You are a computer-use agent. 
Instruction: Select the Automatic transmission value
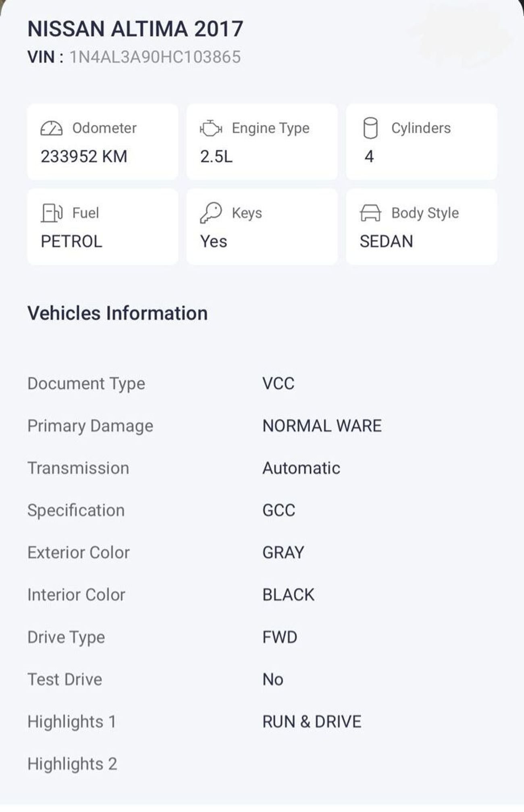coord(302,468)
